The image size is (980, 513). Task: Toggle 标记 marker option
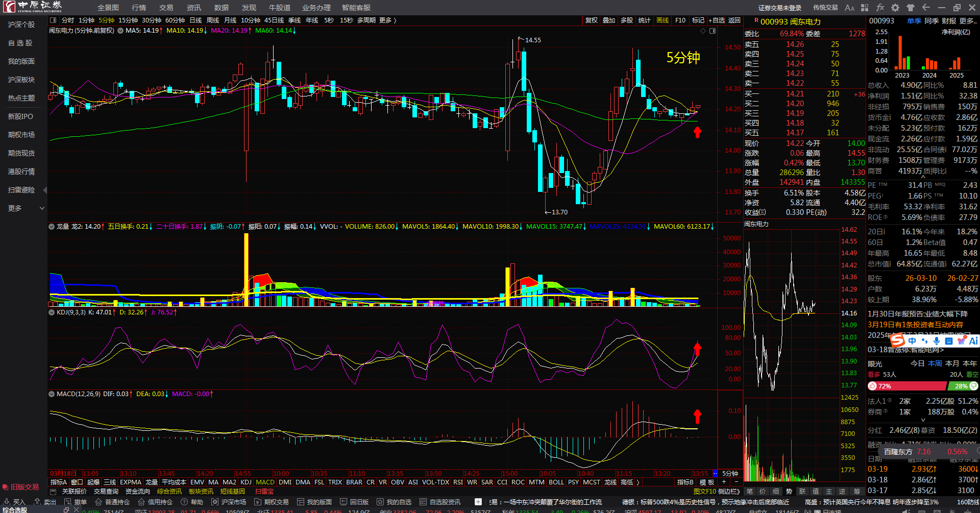coord(698,20)
